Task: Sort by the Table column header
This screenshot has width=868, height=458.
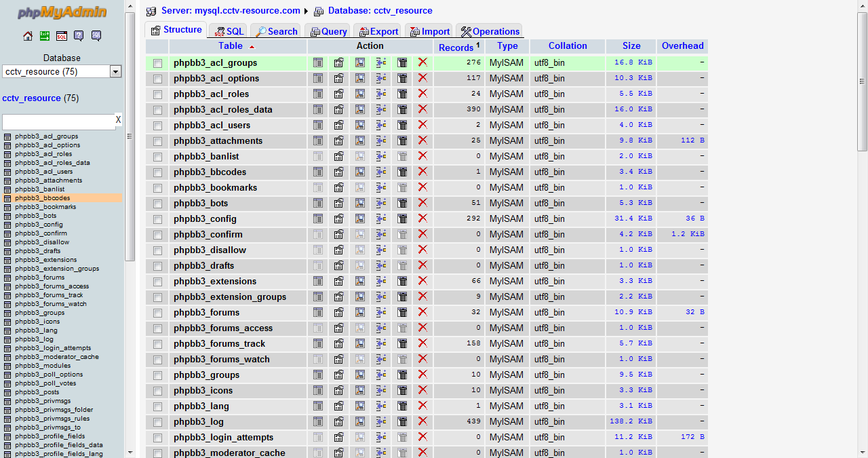Action: (231, 46)
